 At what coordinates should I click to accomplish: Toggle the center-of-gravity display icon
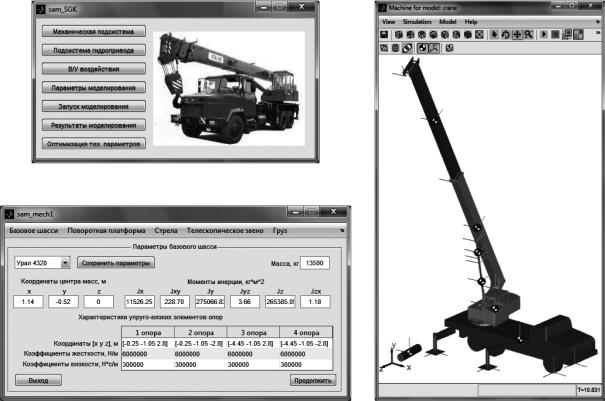pos(423,47)
